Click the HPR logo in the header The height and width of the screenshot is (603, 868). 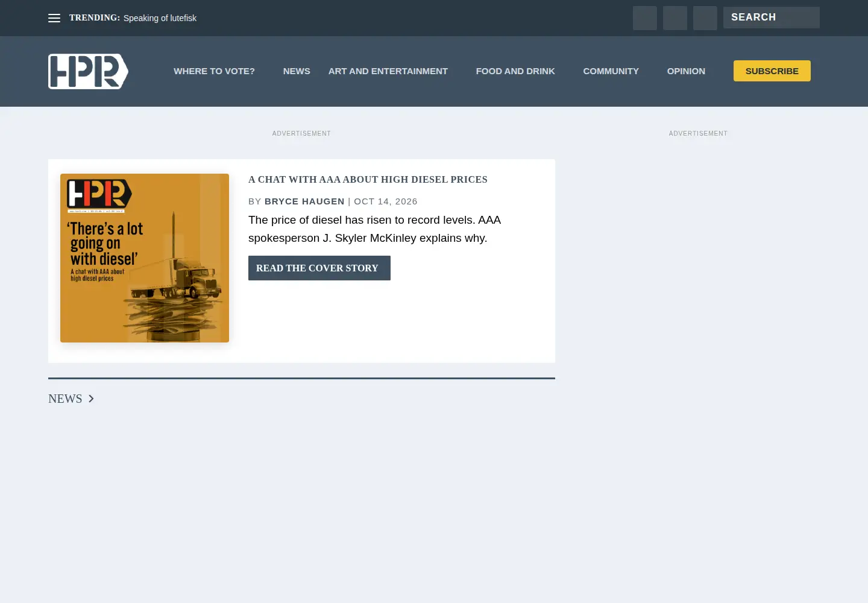click(88, 71)
